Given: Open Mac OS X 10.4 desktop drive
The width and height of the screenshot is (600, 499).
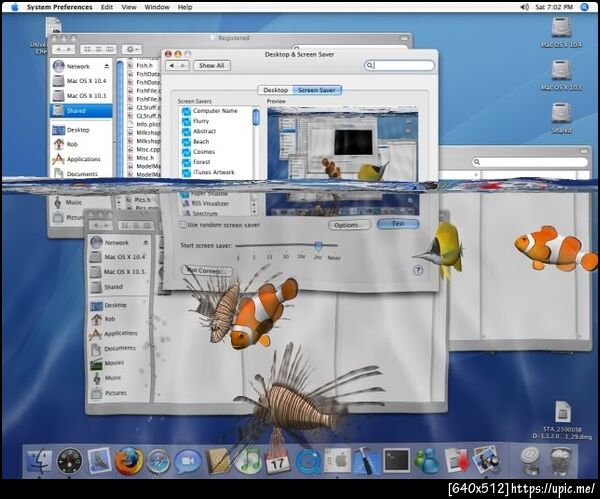Looking at the screenshot, I should coord(561,33).
